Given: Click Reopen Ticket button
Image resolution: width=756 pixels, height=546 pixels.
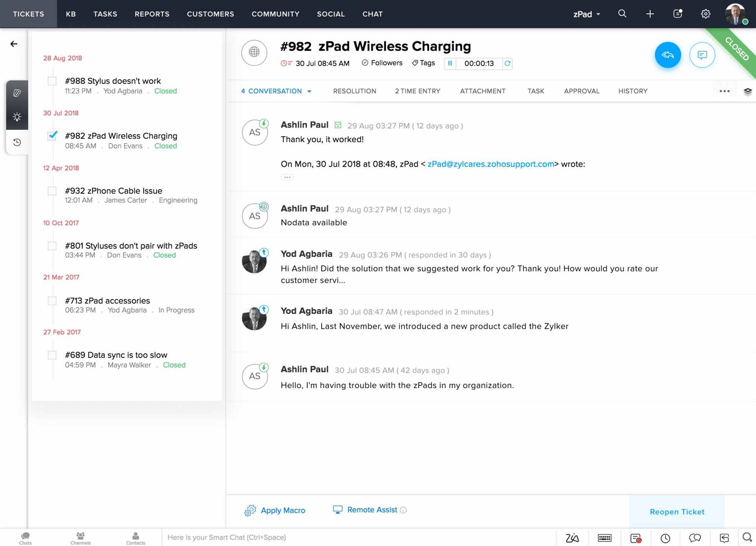Looking at the screenshot, I should pyautogui.click(x=677, y=511).
